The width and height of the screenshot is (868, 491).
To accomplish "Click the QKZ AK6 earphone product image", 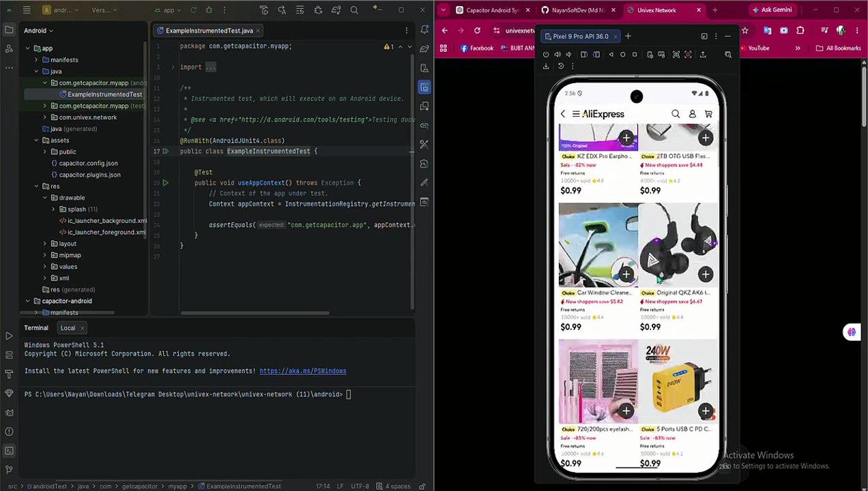I will click(x=678, y=244).
